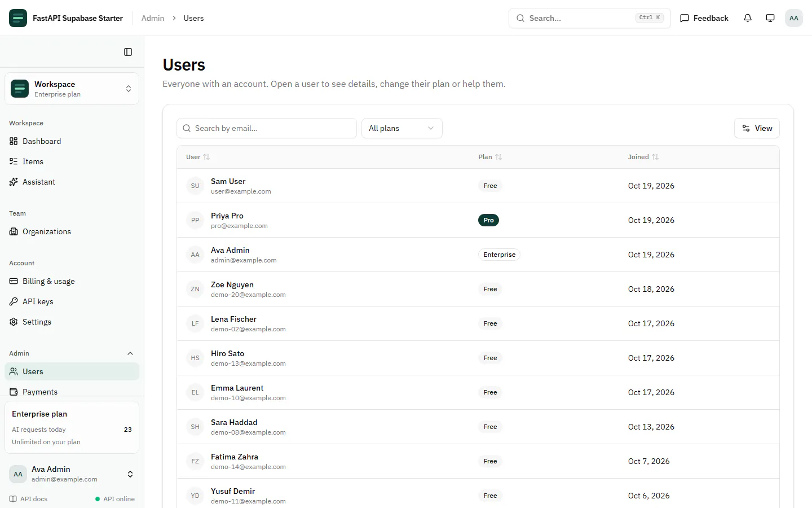Click the Admin breadcrumb link

coord(153,18)
